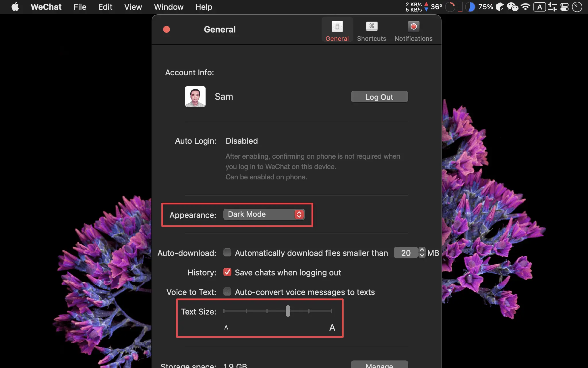The width and height of the screenshot is (588, 368).
Task: Uncheck Save chats when logging out
Action: pos(227,272)
